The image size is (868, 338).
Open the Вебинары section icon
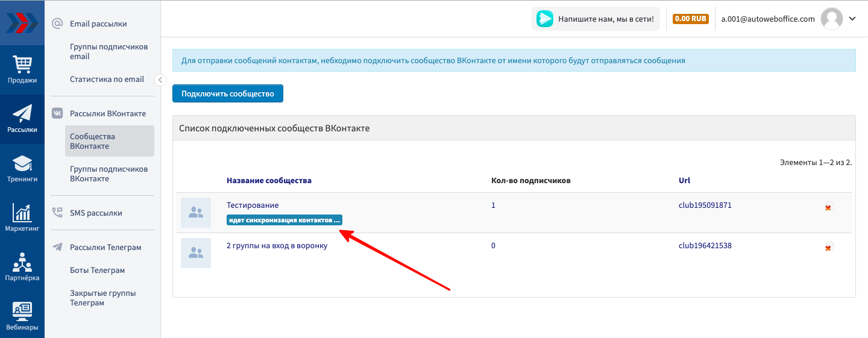click(22, 316)
